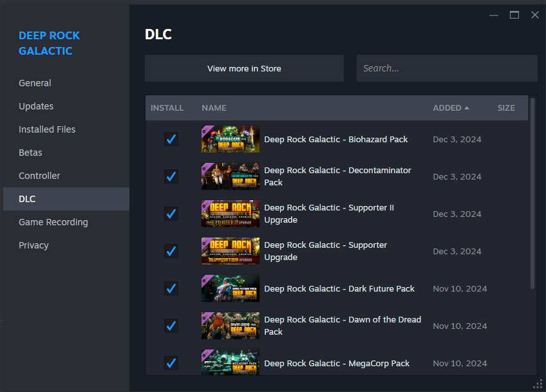Image resolution: width=546 pixels, height=392 pixels.
Task: Toggle install checkbox for Decontaminator Pack
Action: click(x=171, y=176)
